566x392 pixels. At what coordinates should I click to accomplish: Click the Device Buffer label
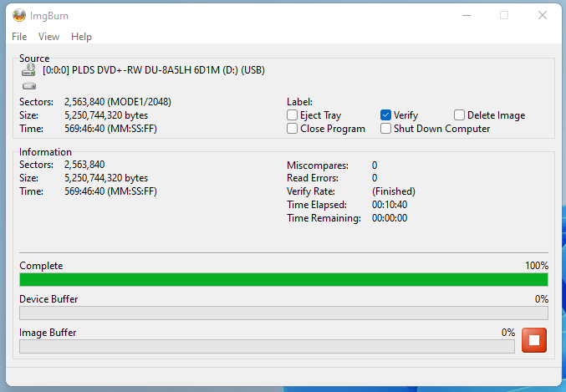[x=48, y=299]
